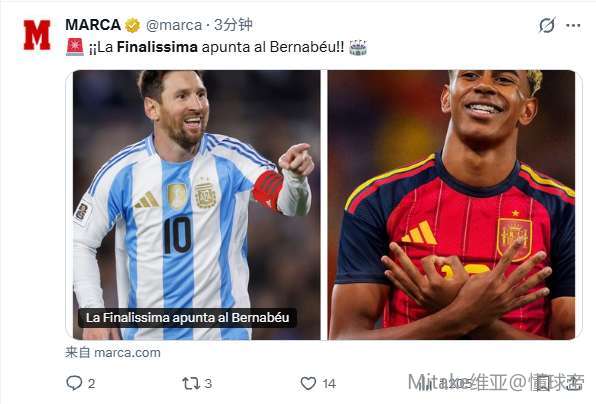Click the like count showing 14

coord(329,383)
